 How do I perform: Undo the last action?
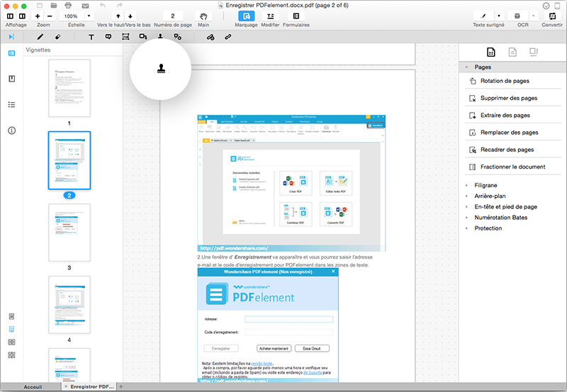[x=103, y=6]
